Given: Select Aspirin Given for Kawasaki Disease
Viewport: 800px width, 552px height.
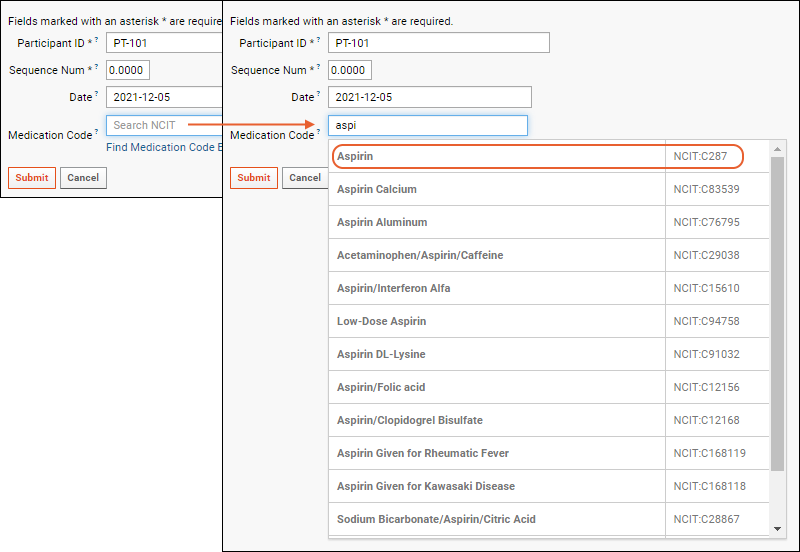Looking at the screenshot, I should click(x=548, y=486).
